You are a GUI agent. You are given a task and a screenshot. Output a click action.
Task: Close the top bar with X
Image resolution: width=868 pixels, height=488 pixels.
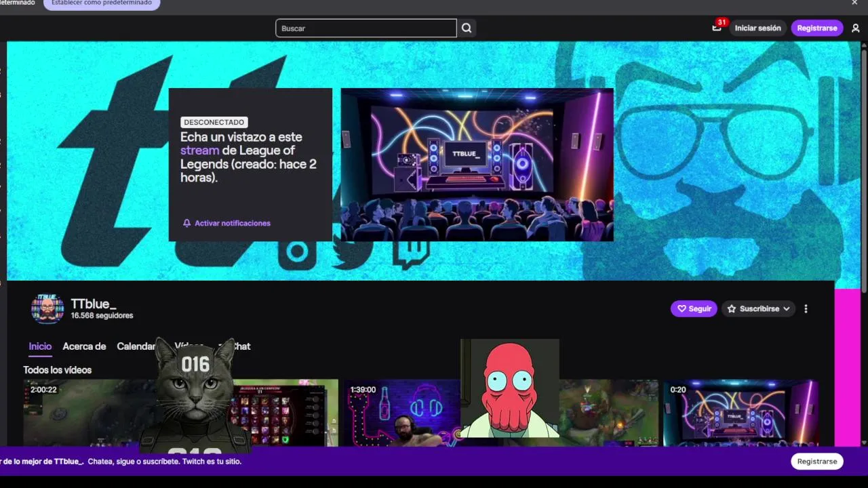pos(854,3)
